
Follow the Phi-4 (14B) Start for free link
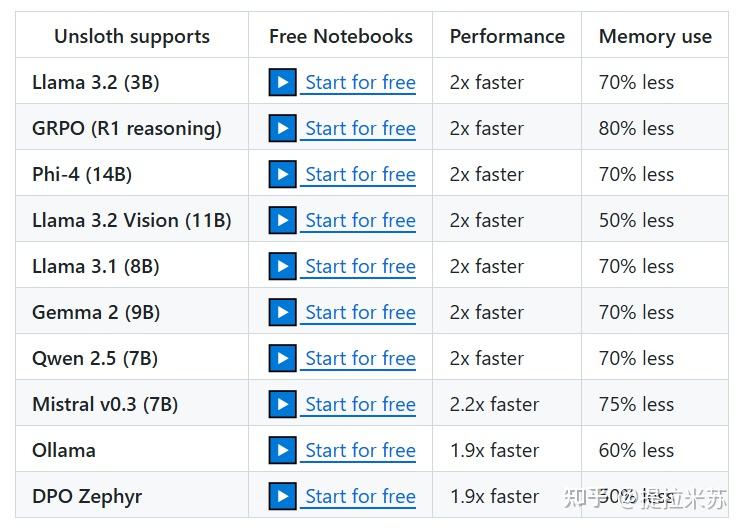coord(360,175)
